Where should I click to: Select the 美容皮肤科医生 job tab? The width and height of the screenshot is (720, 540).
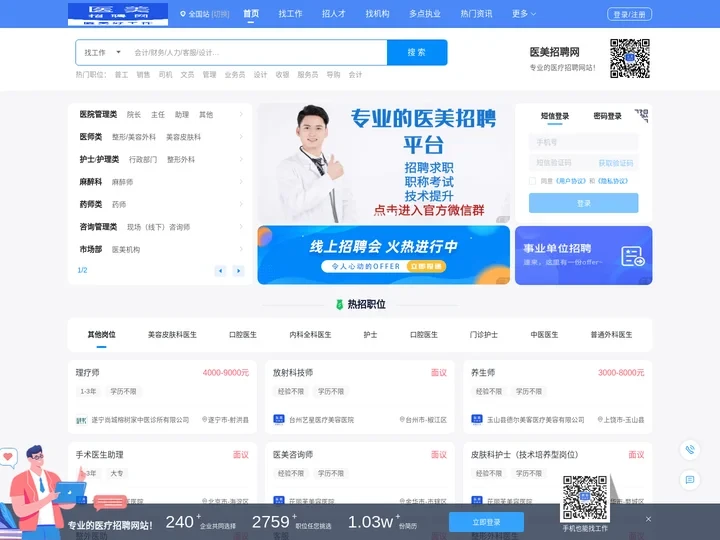pyautogui.click(x=172, y=335)
